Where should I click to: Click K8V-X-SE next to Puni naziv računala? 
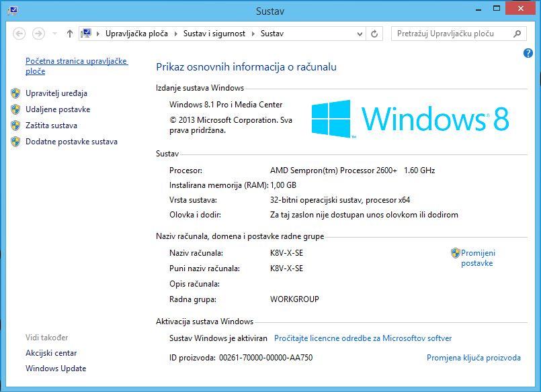[x=287, y=268]
